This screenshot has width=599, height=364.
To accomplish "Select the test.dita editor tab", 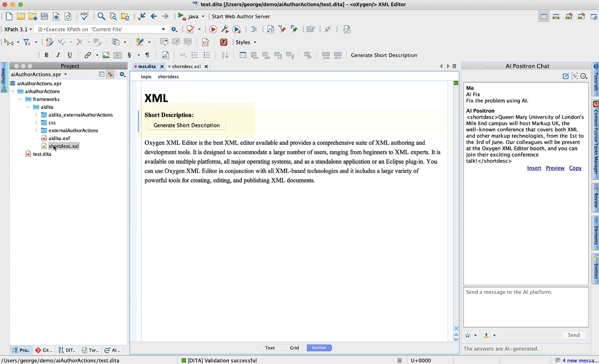I will click(x=147, y=66).
